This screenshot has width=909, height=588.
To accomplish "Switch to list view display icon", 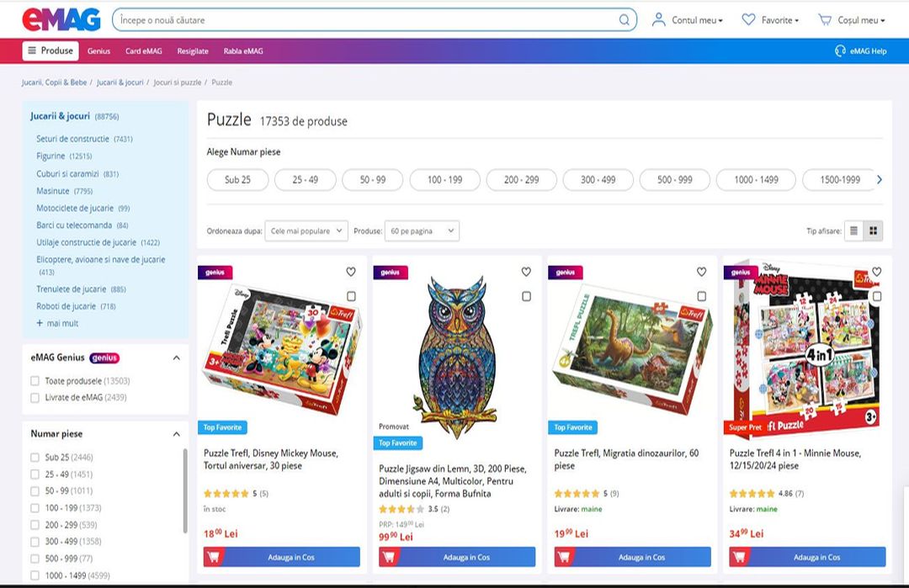I will (853, 230).
